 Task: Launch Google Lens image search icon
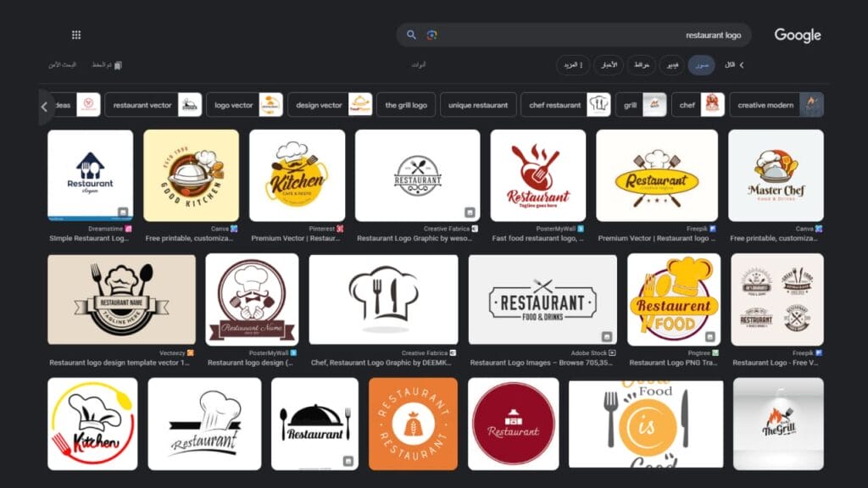click(x=432, y=35)
